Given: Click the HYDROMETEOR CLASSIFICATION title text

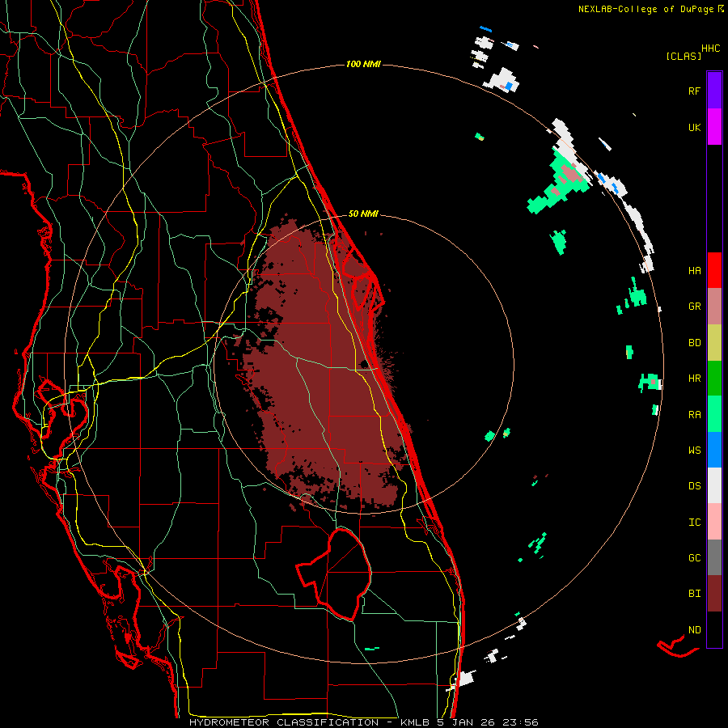Looking at the screenshot, I should tap(284, 722).
